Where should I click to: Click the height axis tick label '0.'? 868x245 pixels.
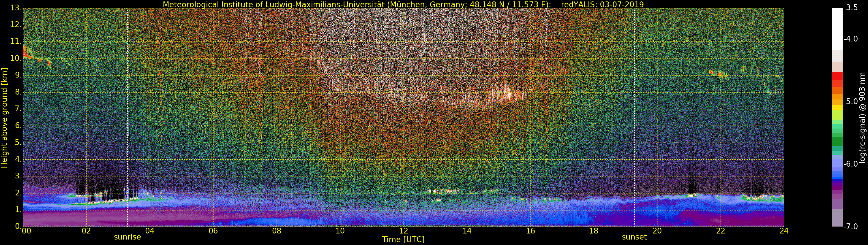click(x=18, y=226)
